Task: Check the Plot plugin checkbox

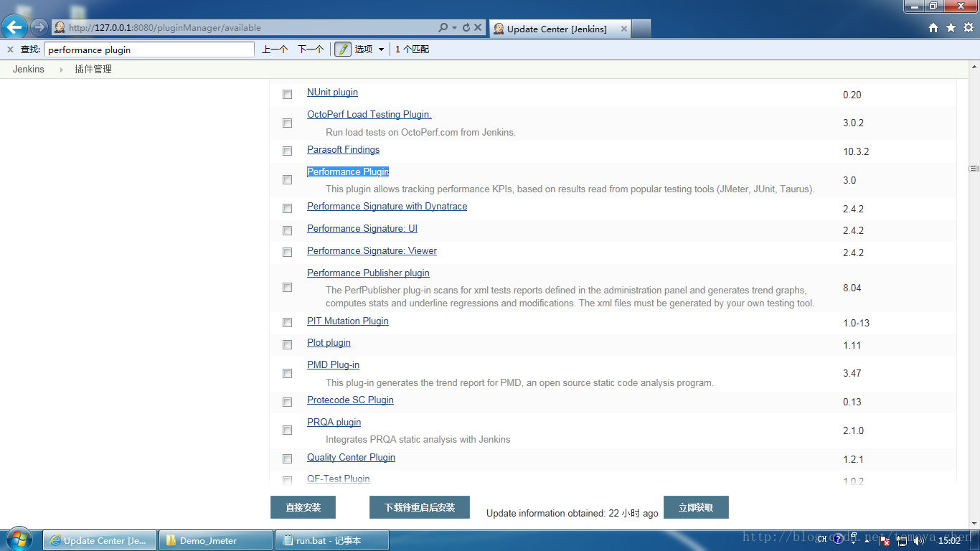Action: pyautogui.click(x=287, y=344)
